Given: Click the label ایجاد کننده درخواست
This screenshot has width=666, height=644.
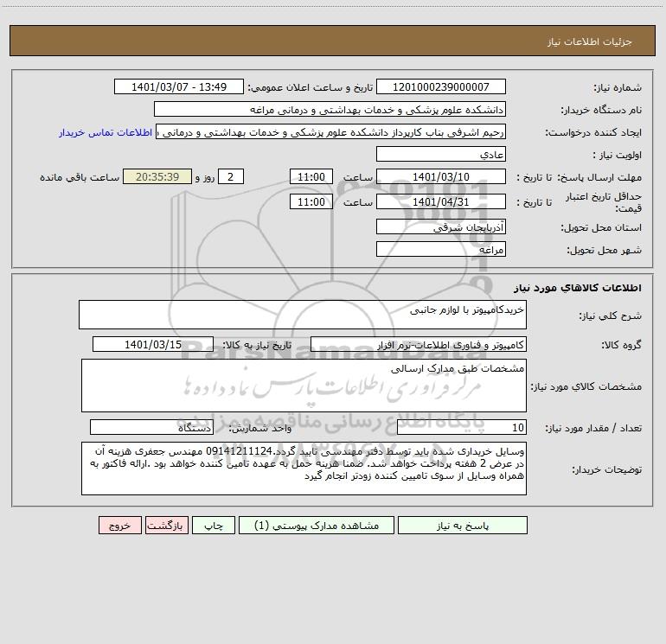Looking at the screenshot, I should (x=593, y=133).
